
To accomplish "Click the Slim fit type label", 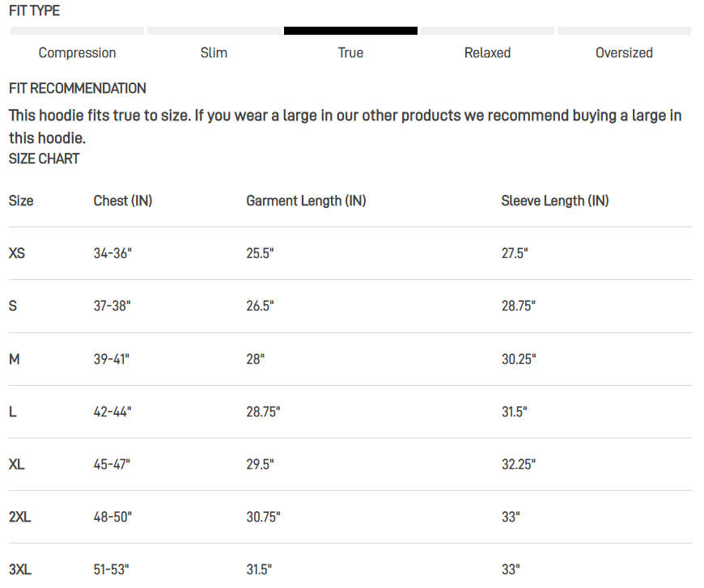I will click(214, 53).
